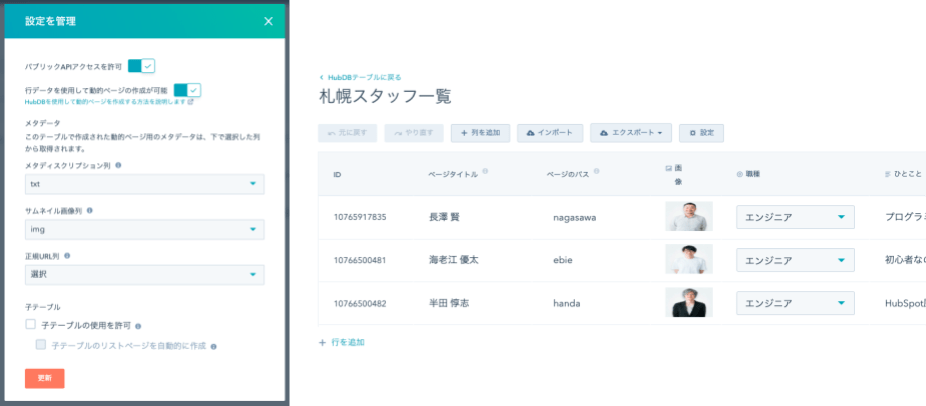
Task: Click info icon beside ページタイトル column header
Action: [x=486, y=171]
